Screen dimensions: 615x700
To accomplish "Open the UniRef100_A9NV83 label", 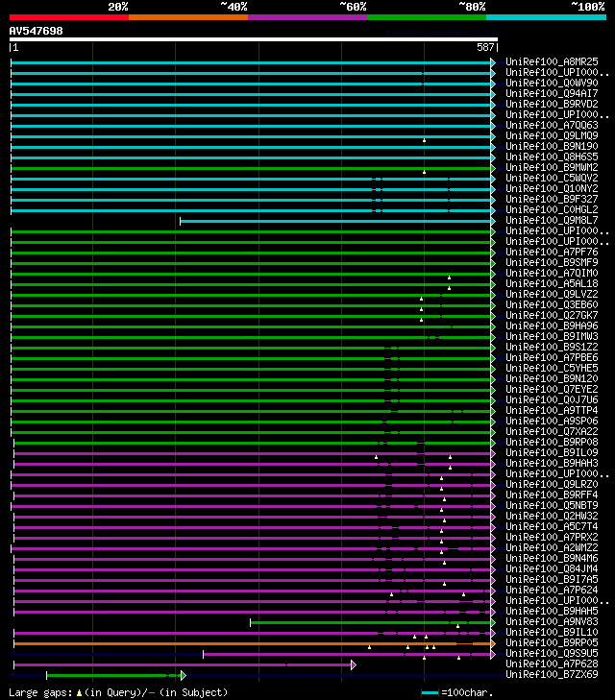I will (x=552, y=622).
